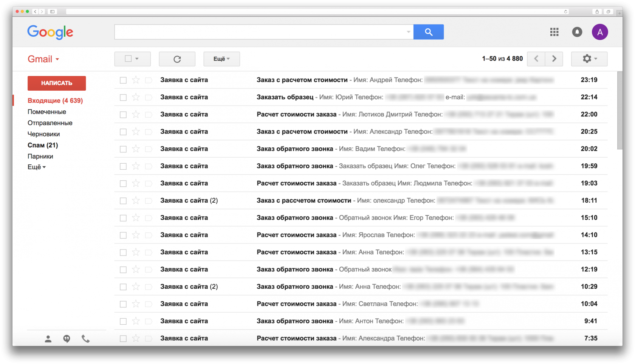Open the email from Светлана at 10:04

361,304
